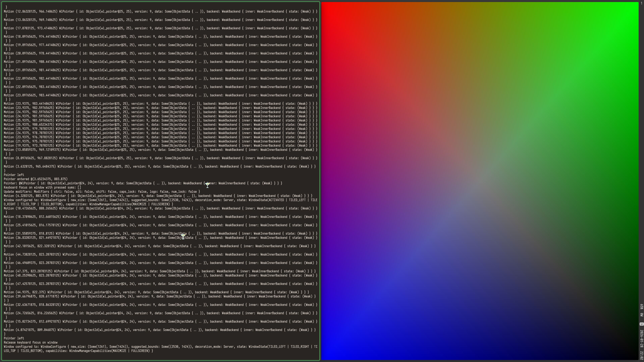
Task: Click the small cursor glyph inside the terminal output
Action: tap(207, 185)
